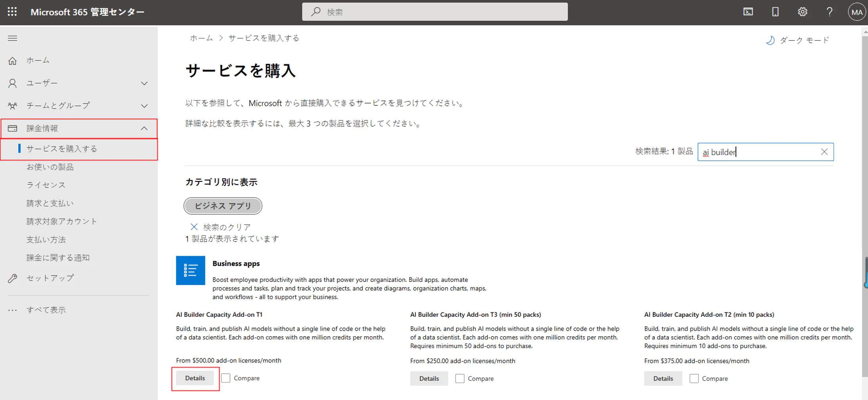Click the X icon next to 検索のクリア
The width and height of the screenshot is (868, 400).
194,227
